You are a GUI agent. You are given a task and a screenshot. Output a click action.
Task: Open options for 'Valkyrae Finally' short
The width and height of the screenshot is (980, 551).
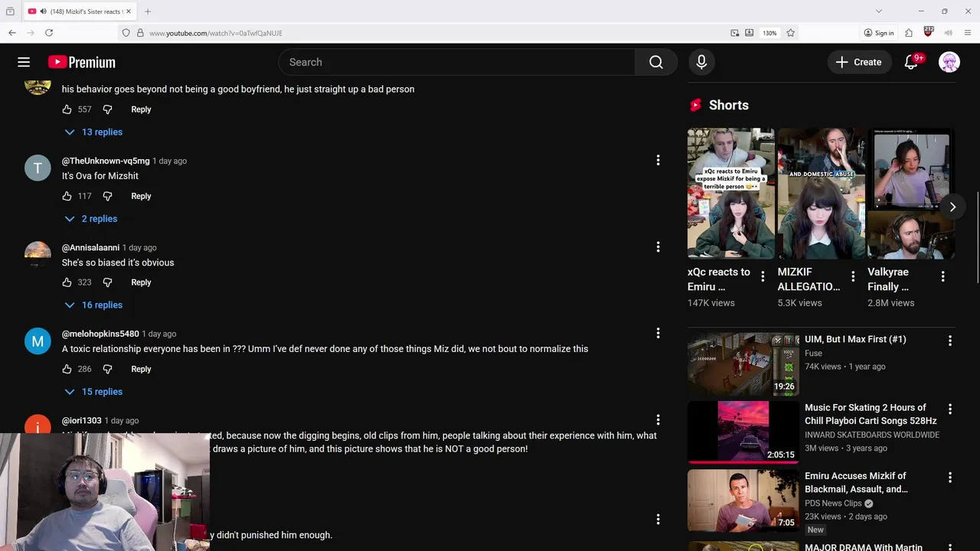pyautogui.click(x=942, y=276)
